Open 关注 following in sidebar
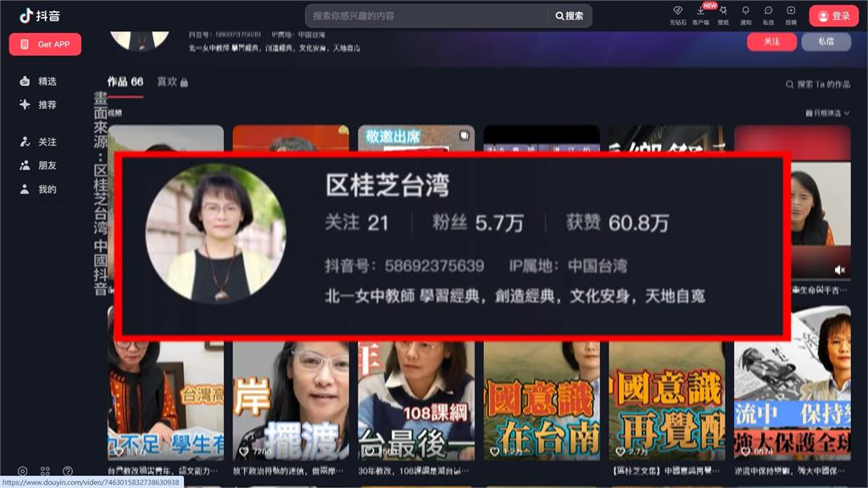The height and width of the screenshot is (488, 868). (38, 142)
